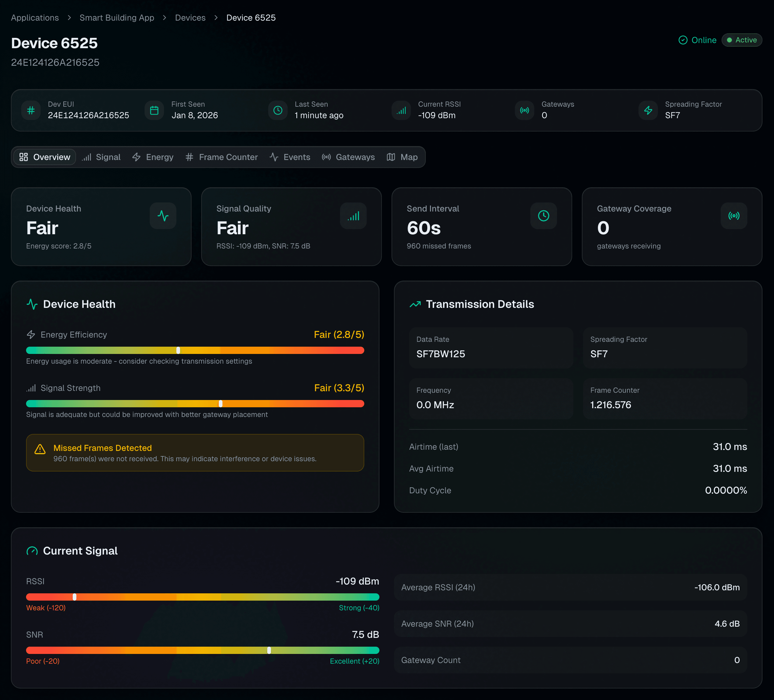Open Smart Building App breadcrumb link
Viewport: 774px width, 700px height.
117,18
